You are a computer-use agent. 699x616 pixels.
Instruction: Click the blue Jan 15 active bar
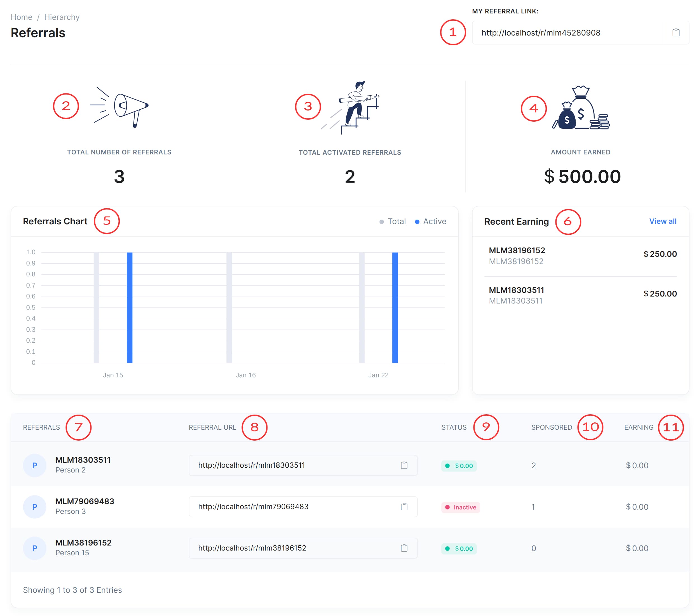[130, 307]
